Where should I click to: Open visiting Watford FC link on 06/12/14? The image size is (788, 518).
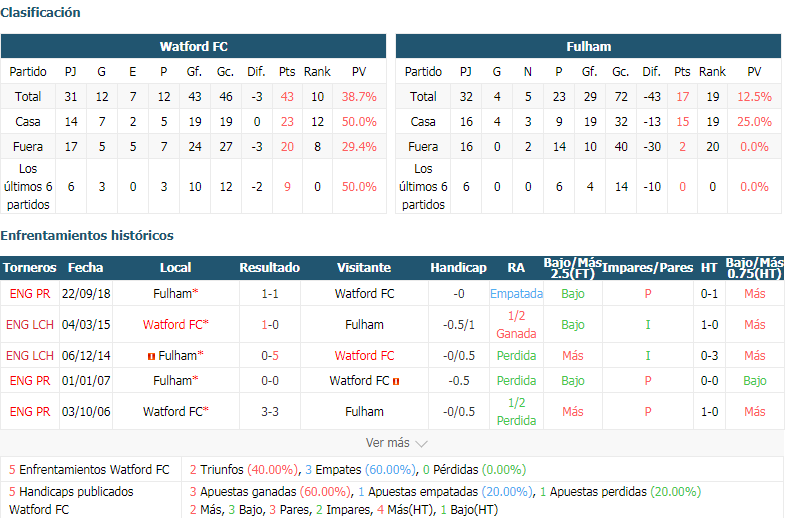pyautogui.click(x=364, y=356)
